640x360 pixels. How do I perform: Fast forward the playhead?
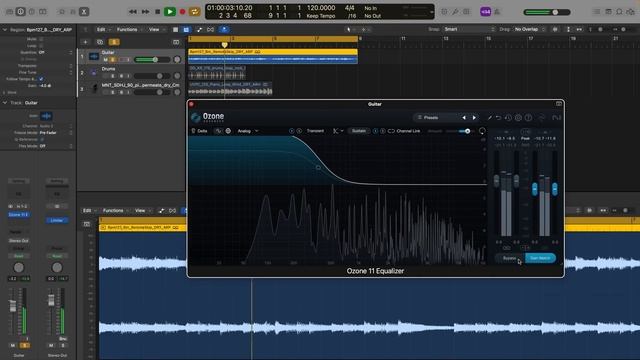(145, 12)
